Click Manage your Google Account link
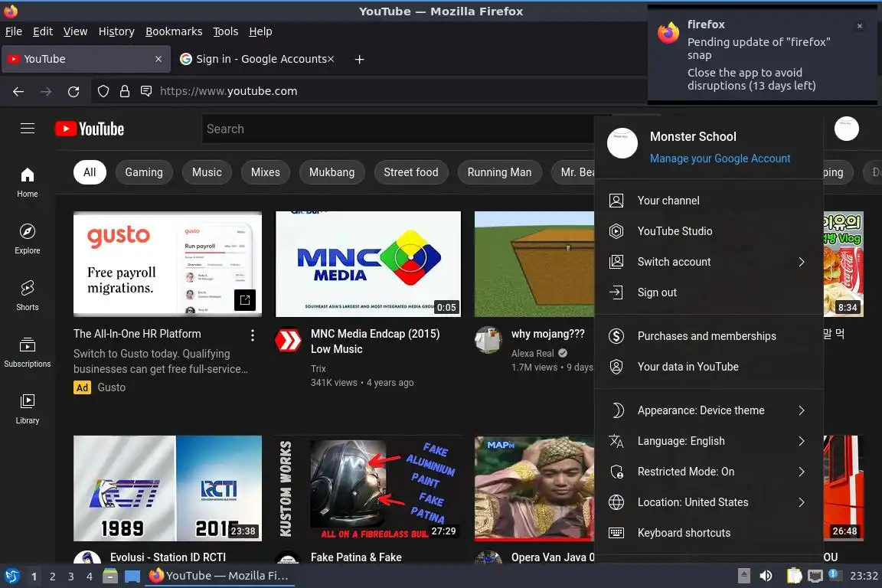882x588 pixels. click(720, 158)
